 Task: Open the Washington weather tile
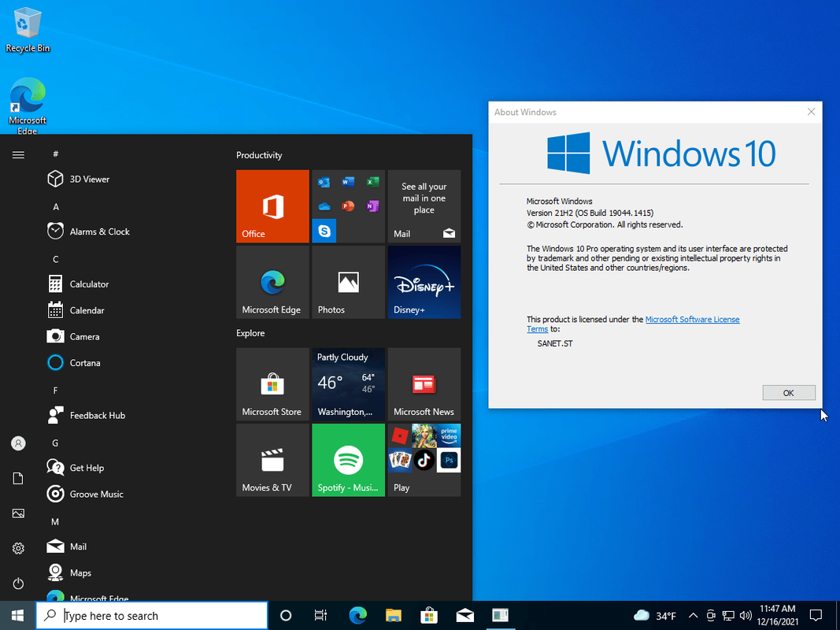coord(349,384)
